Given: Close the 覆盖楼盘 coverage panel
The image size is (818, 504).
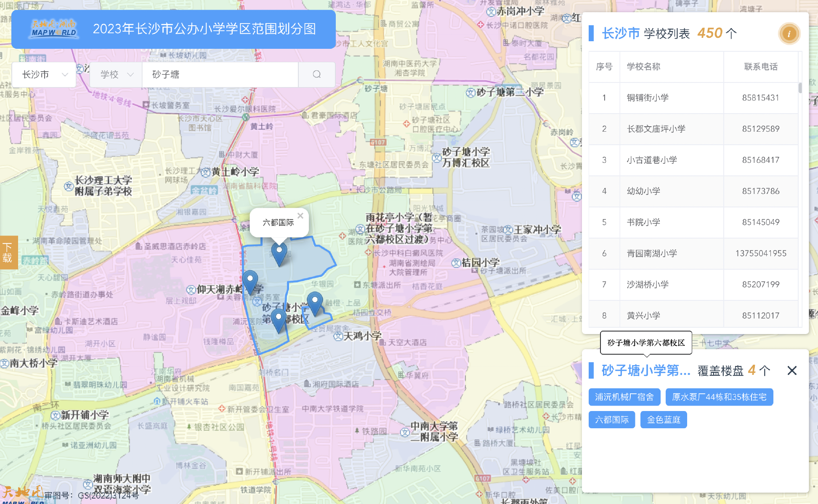Looking at the screenshot, I should click(x=791, y=371).
